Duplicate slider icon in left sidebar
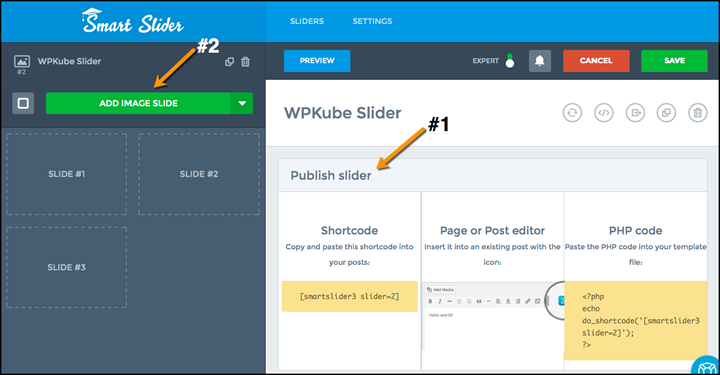 click(x=230, y=62)
